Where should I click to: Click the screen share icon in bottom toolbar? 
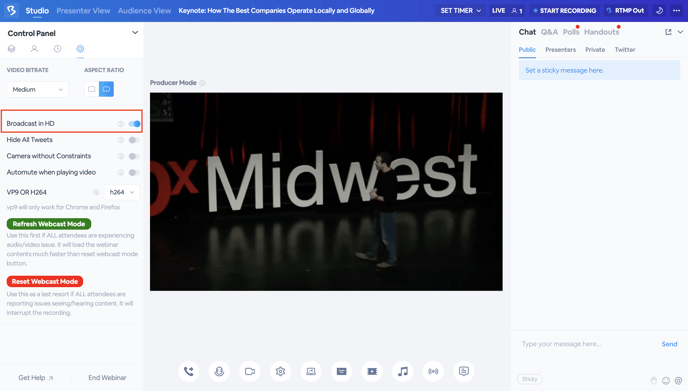(311, 371)
